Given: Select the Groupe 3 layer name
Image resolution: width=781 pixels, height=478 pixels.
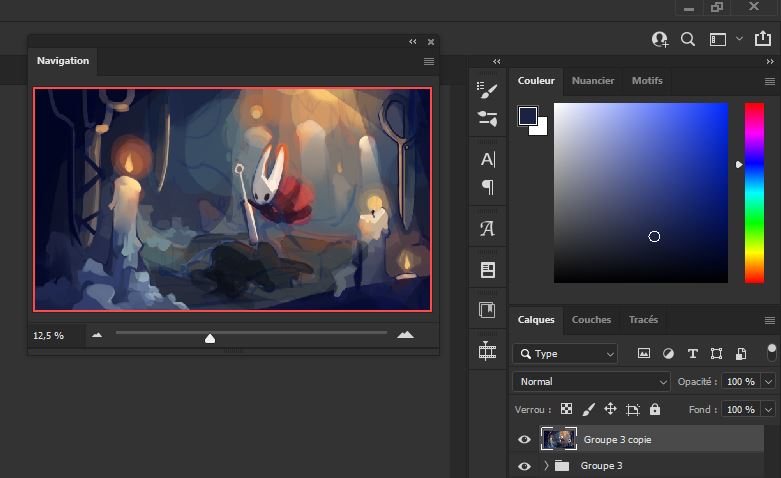Looking at the screenshot, I should pos(601,466).
